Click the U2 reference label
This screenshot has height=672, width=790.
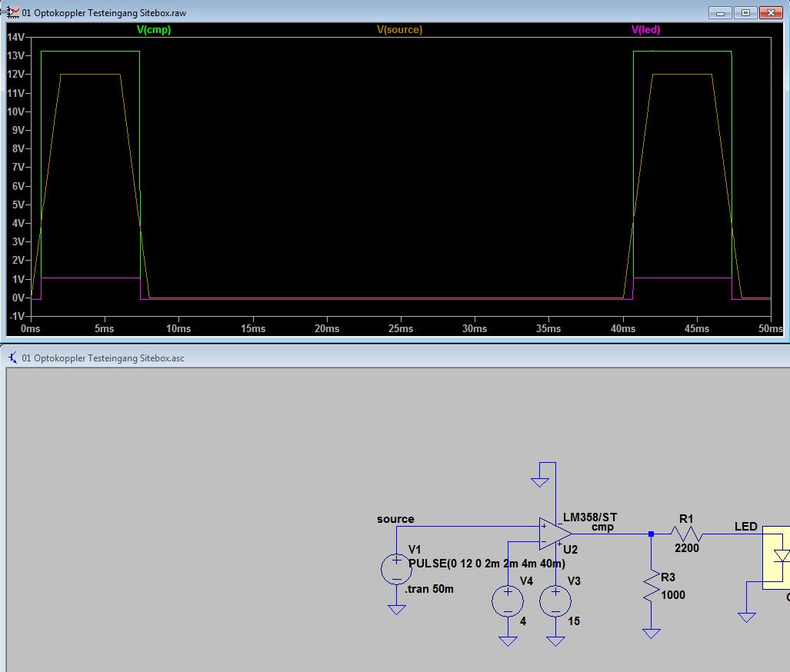[570, 550]
